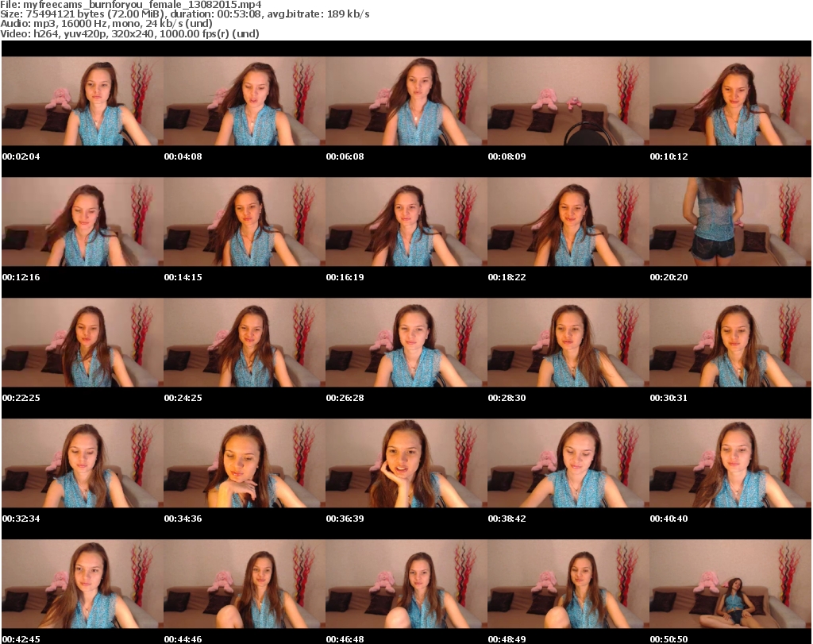Viewport: 813px width, 644px height.
Task: Click the 00:42:45 frame thumbnail
Action: tap(83, 584)
